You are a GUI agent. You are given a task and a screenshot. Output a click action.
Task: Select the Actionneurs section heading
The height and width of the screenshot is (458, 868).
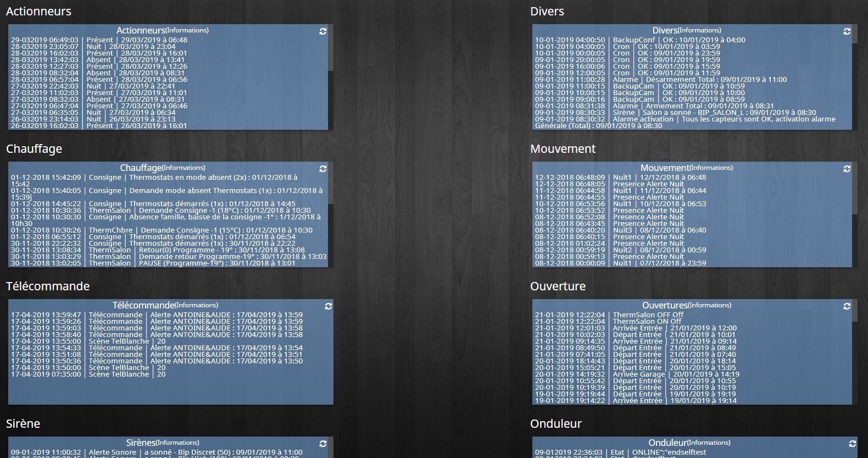(38, 12)
